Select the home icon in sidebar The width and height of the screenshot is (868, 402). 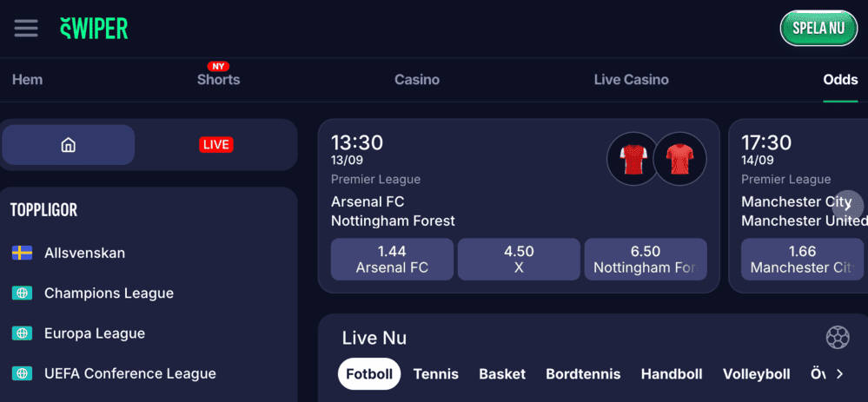click(69, 145)
